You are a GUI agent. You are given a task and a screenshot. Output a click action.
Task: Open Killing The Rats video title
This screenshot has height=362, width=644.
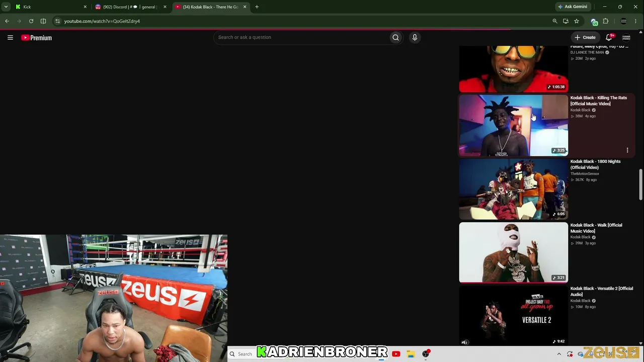point(599,101)
